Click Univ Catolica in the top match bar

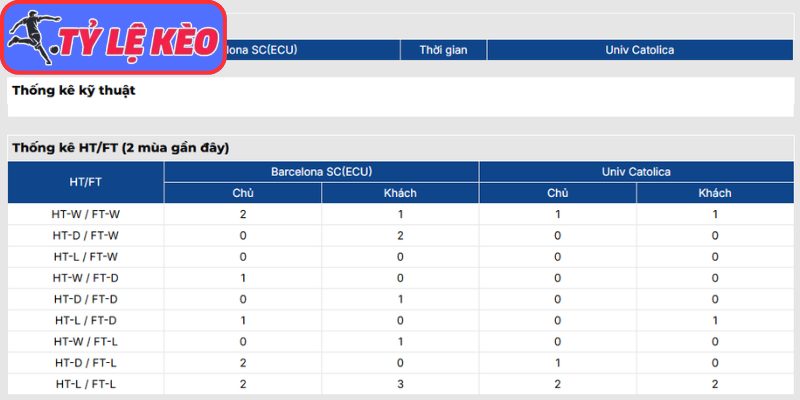(639, 49)
